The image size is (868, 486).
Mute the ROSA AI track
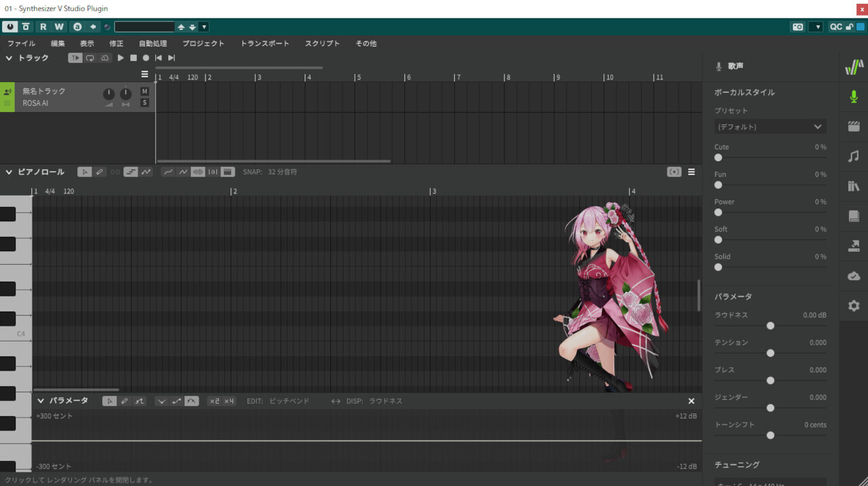(x=144, y=91)
